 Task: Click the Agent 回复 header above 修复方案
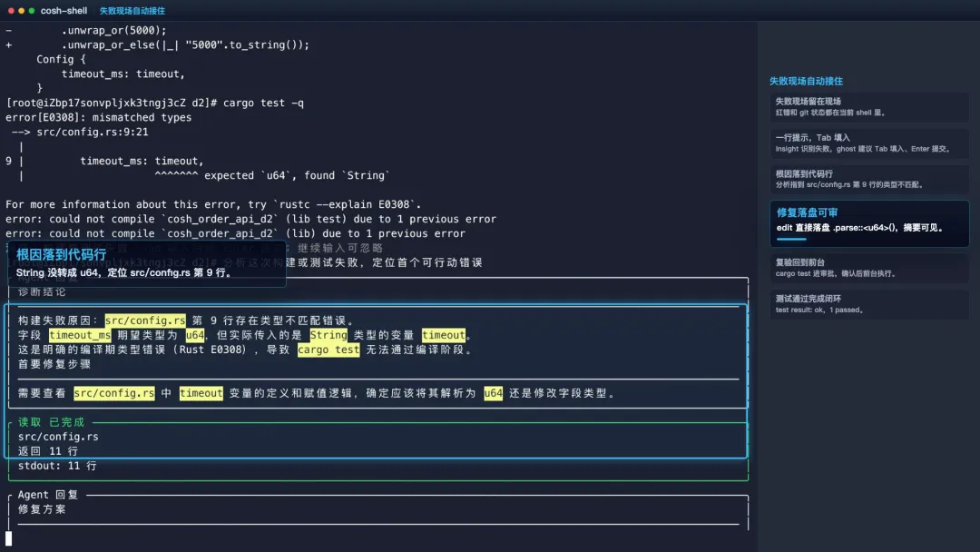pyautogui.click(x=48, y=495)
